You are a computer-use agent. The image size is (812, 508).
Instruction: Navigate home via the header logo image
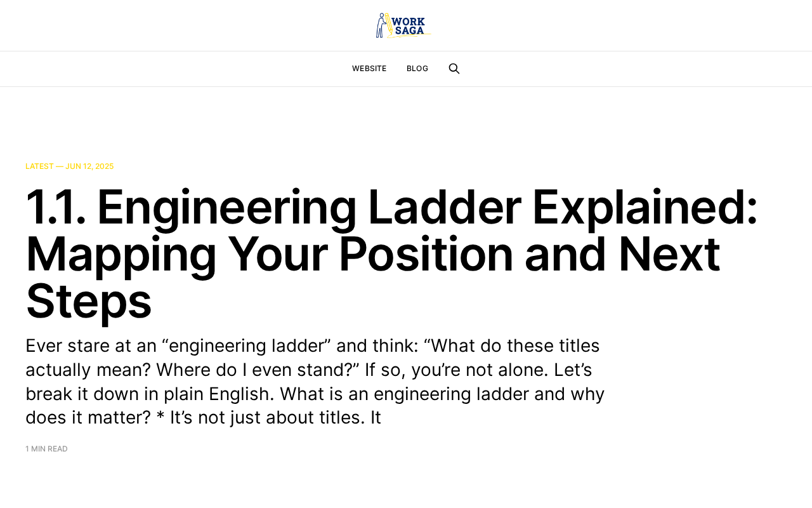coord(403,25)
